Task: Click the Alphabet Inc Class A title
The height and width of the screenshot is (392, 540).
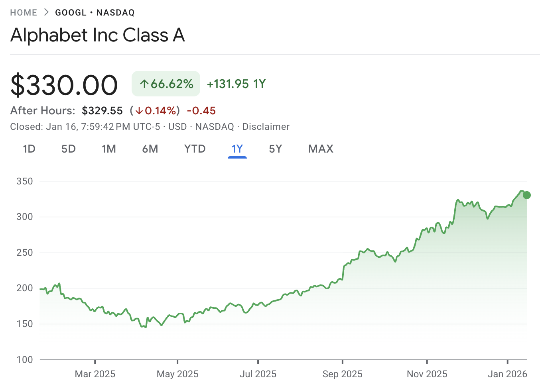Action: (x=98, y=35)
